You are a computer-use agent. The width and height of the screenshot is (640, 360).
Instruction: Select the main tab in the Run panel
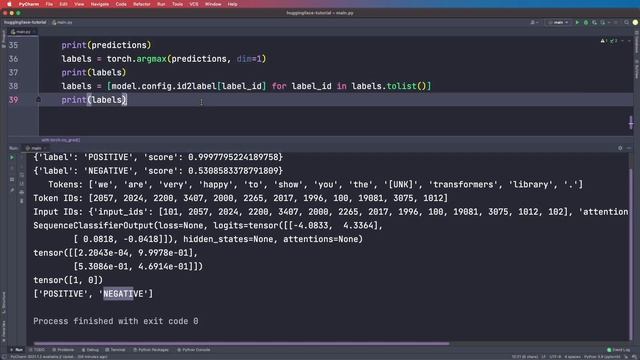click(35, 148)
